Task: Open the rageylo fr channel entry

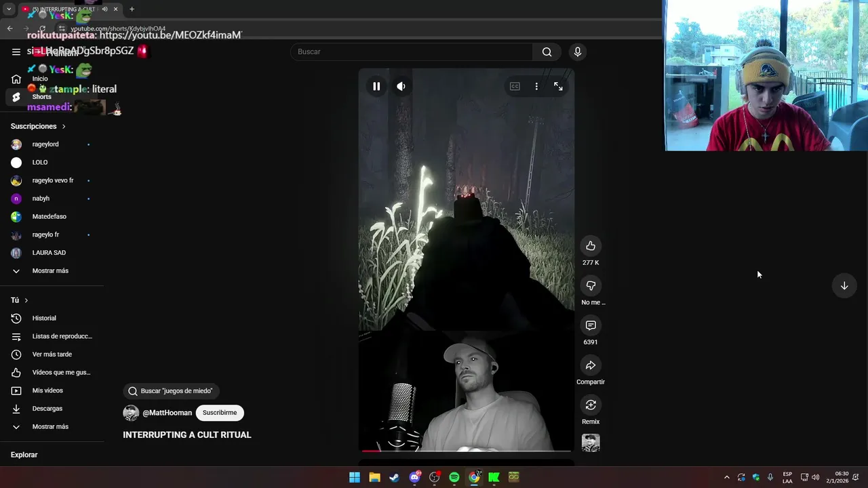Action: point(52,235)
